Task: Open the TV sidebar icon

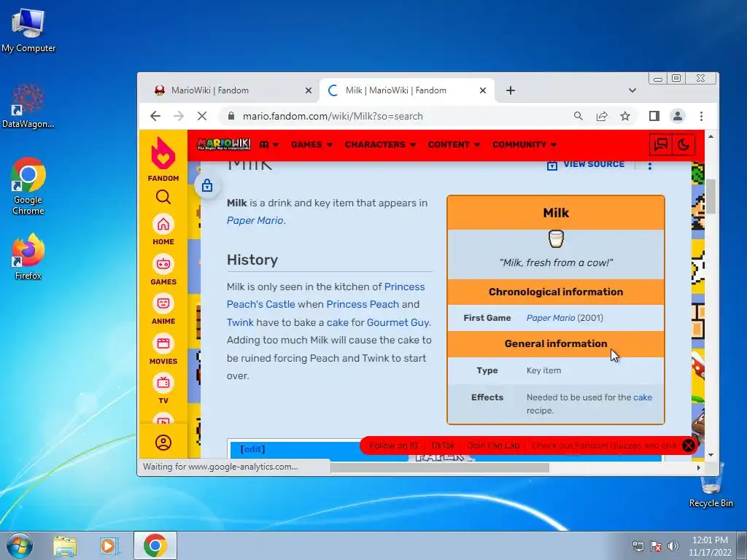Action: (163, 383)
